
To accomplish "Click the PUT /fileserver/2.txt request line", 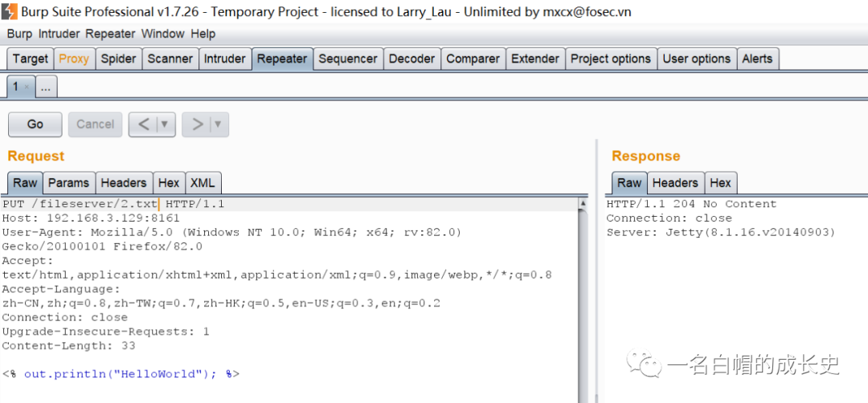I will point(113,205).
